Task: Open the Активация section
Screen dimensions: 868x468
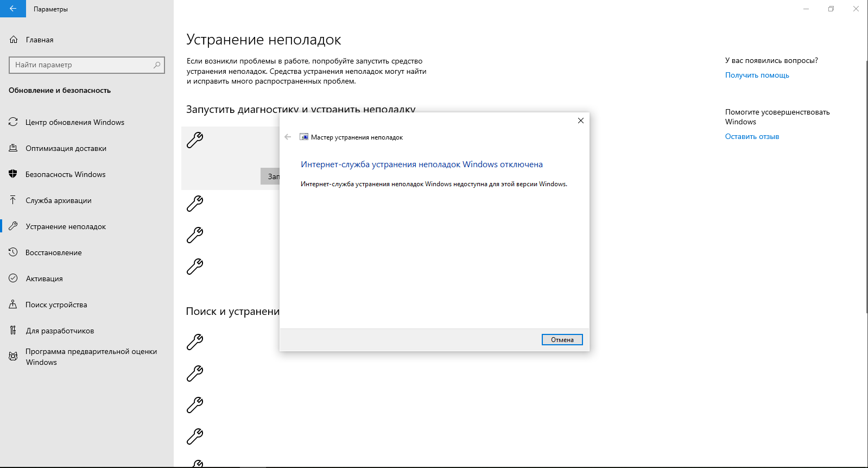Action: 87,279
